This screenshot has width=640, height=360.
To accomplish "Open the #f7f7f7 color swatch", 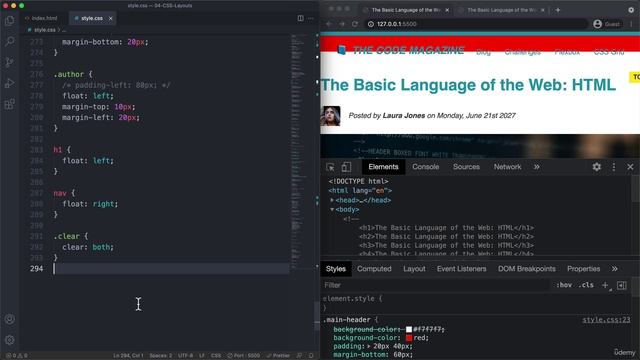I will [409, 329].
